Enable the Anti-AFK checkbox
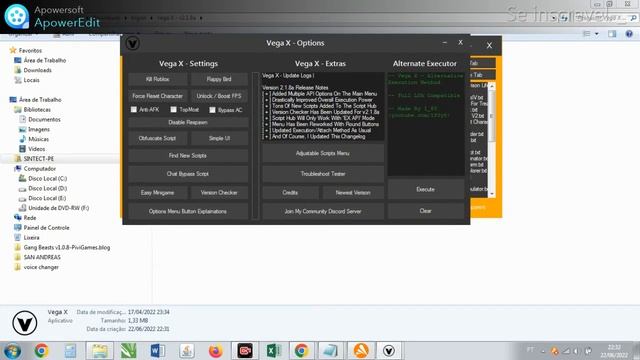 click(133, 109)
